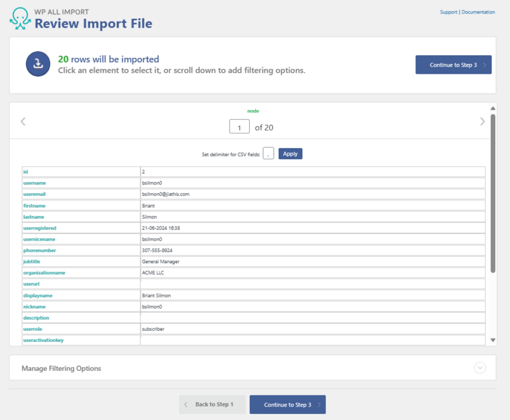Click the scrollbar up arrow of the preview panel
The height and width of the screenshot is (420, 510).
pyautogui.click(x=493, y=107)
